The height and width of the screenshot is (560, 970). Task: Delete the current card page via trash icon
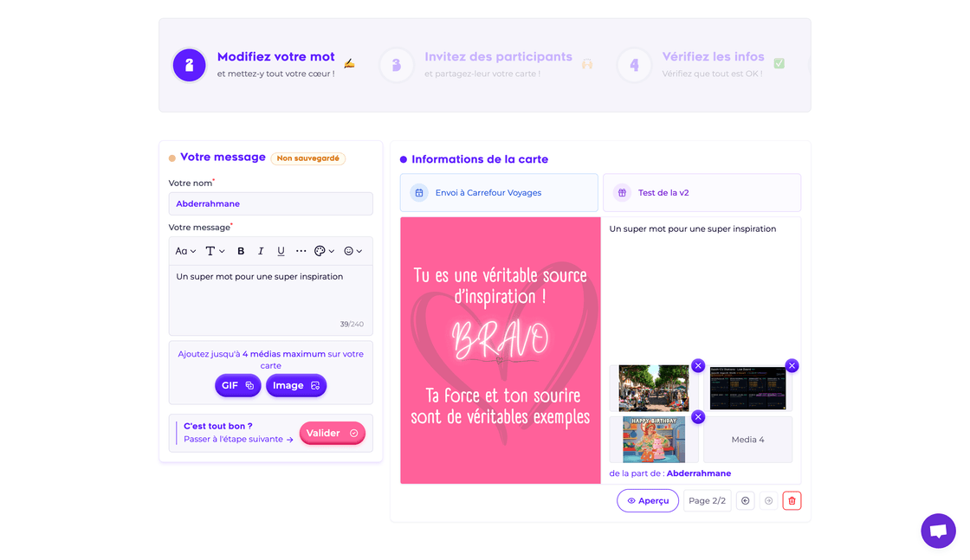point(792,500)
